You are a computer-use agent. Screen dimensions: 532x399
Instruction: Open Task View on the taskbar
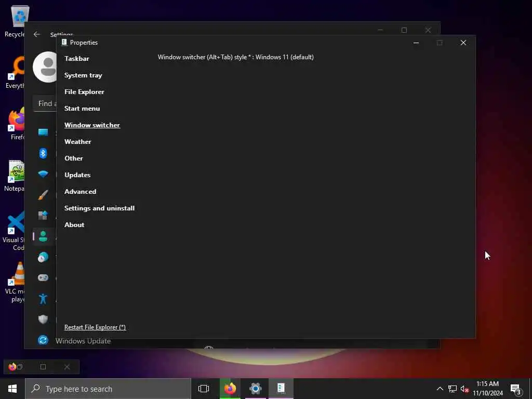[204, 389]
